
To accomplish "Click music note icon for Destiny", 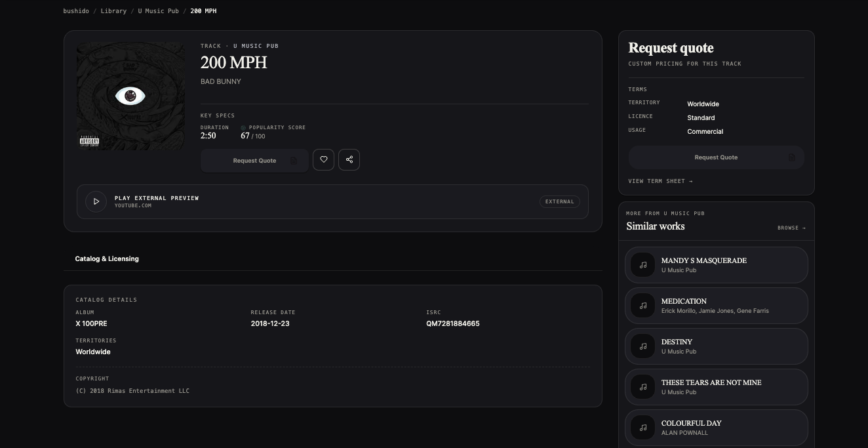I will pyautogui.click(x=643, y=346).
